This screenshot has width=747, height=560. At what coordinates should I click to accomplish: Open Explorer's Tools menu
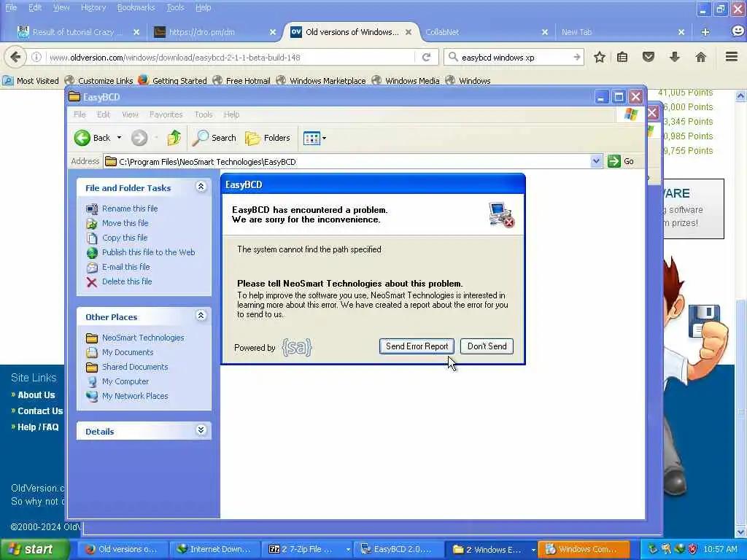(x=204, y=114)
